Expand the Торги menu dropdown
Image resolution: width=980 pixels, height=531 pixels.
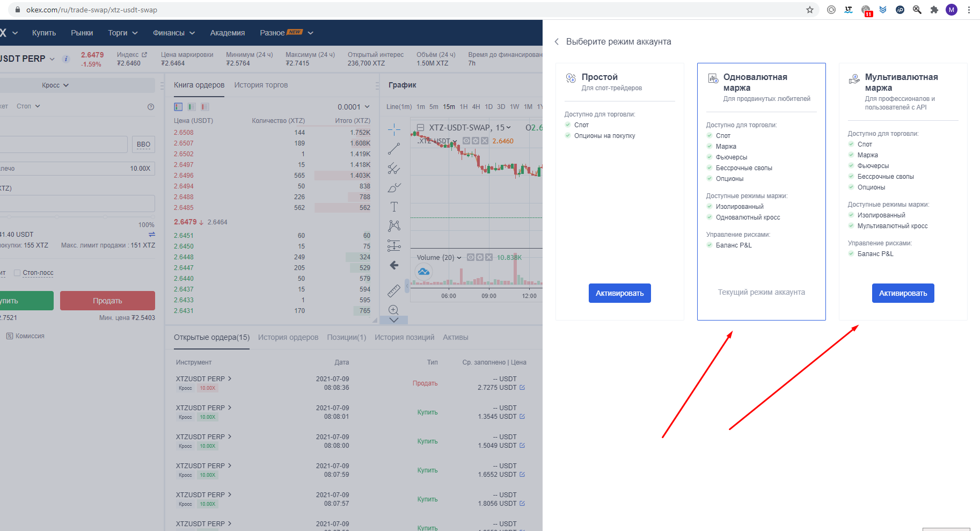click(x=123, y=33)
